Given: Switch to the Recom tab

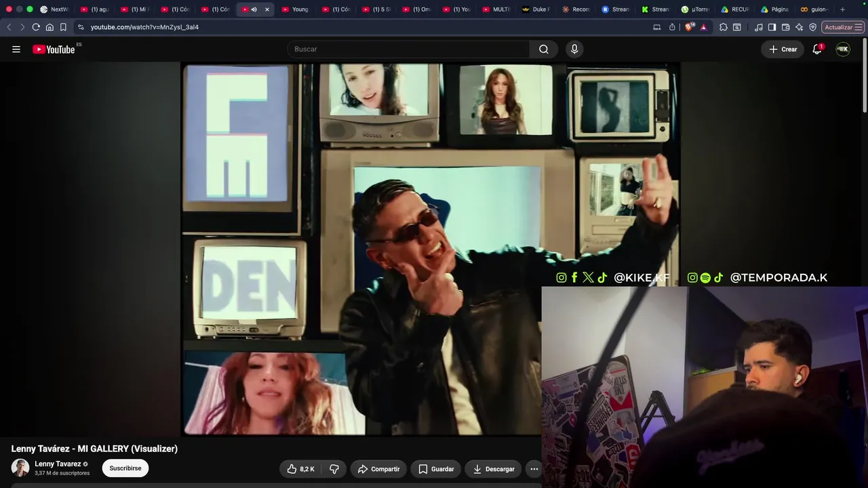Looking at the screenshot, I should pos(577,9).
